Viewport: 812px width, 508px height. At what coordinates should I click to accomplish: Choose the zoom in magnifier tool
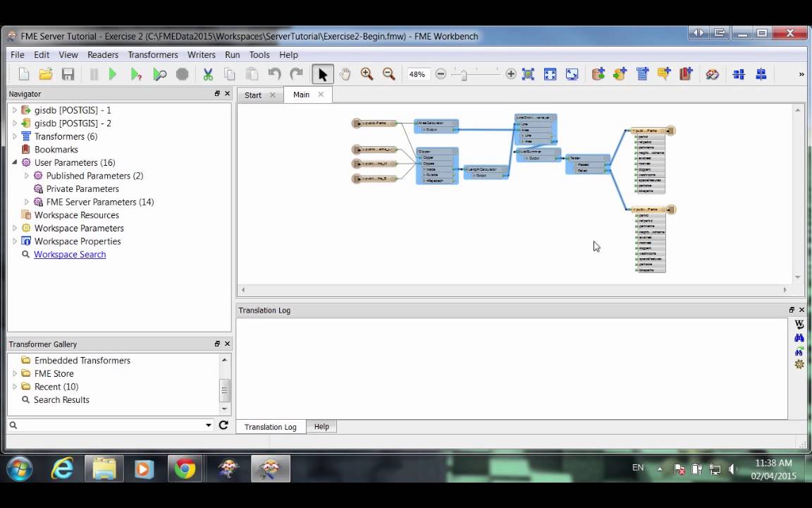pos(367,74)
